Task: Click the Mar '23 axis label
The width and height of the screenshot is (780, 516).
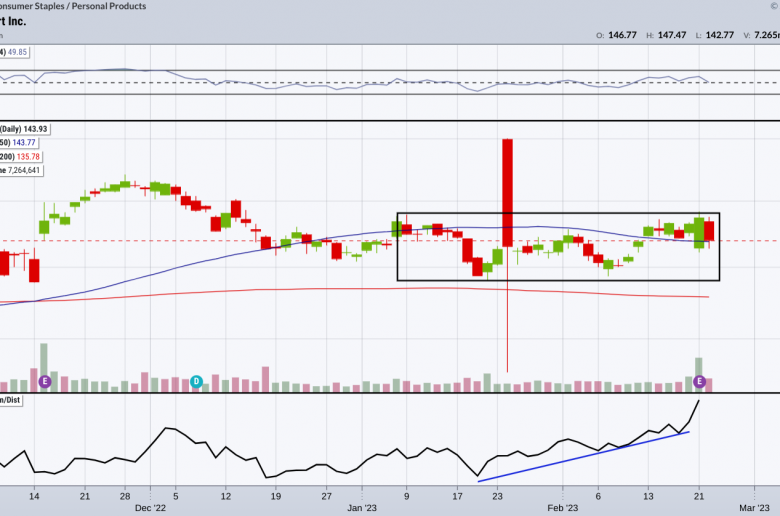Action: tap(754, 508)
